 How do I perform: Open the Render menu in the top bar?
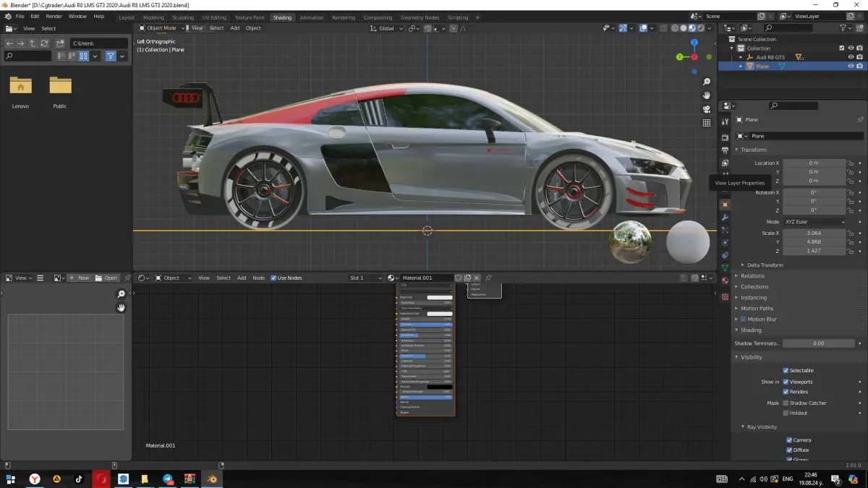[54, 16]
